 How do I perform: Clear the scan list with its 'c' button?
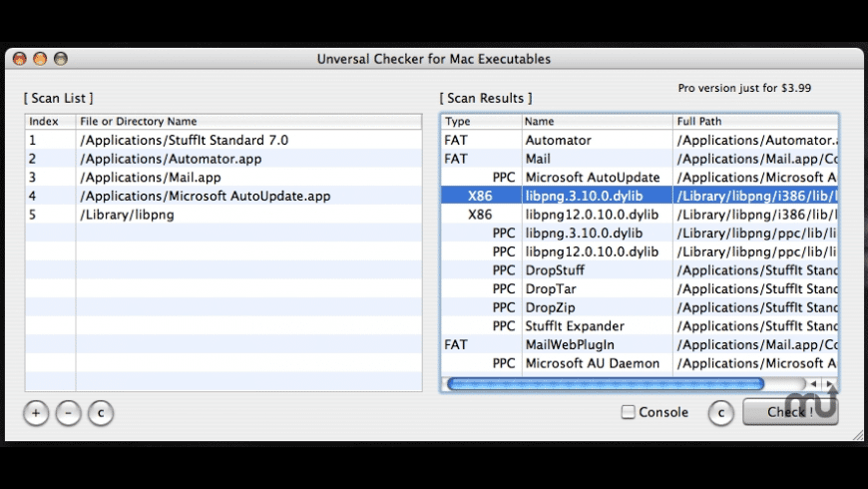pos(101,413)
